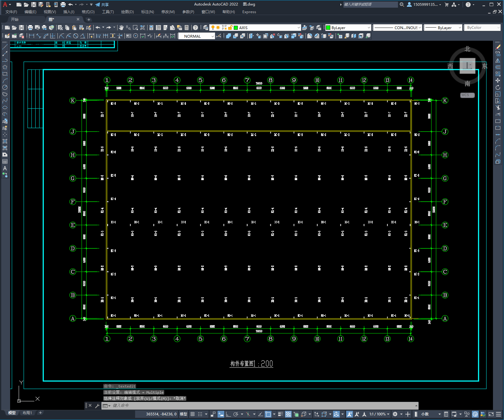This screenshot has height=420, width=504.
Task: Toggle snap mode in status bar
Action: 200,414
